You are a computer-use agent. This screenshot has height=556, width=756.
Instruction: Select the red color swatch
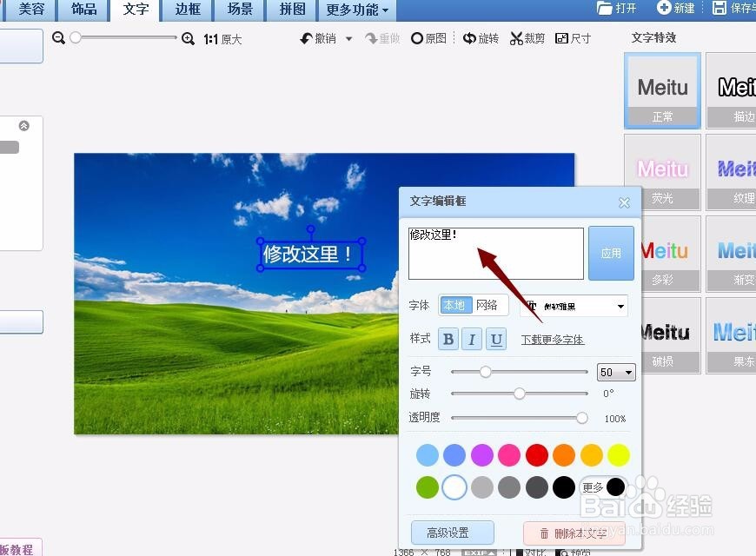coord(536,454)
